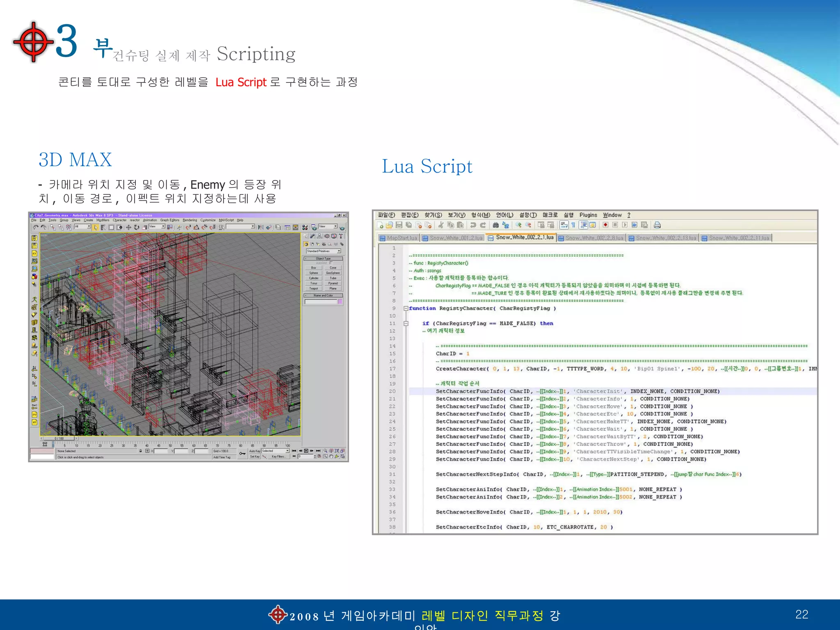Enable the AutoGrid checkbox
Screen dimensions: 840x630
point(331,263)
